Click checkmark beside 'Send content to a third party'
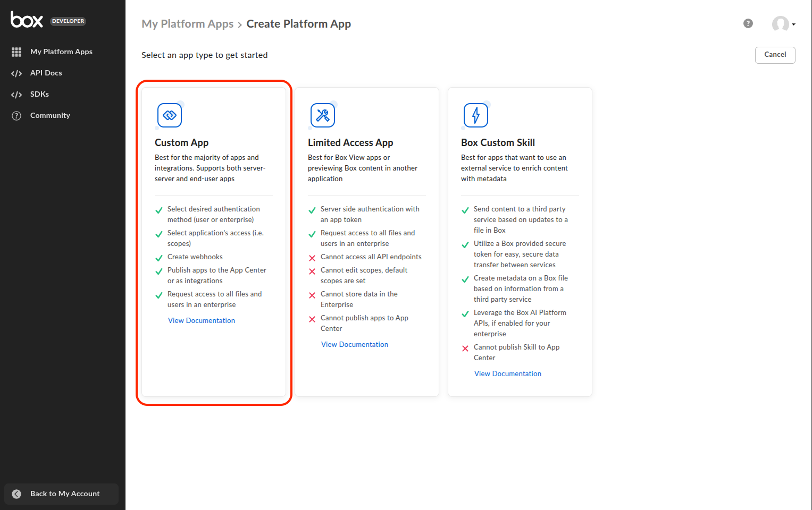The height and width of the screenshot is (510, 812). 465,210
